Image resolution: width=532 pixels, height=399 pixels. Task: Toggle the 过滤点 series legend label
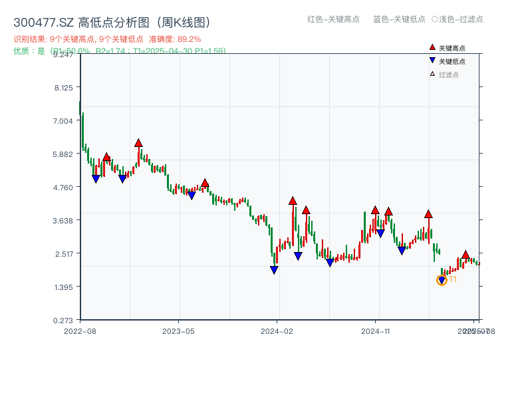(x=449, y=74)
